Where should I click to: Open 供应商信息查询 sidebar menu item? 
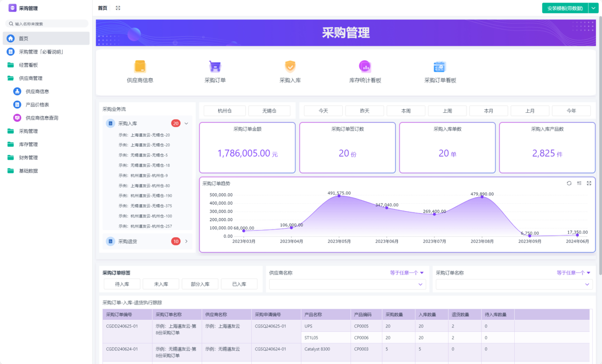[47, 118]
